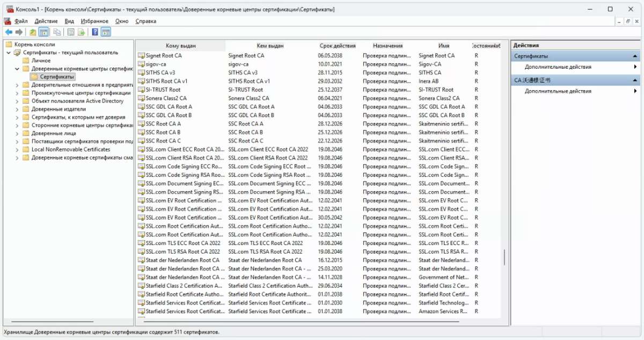The width and height of the screenshot is (644, 340).
Task: Click the Up one level folder icon
Action: [33, 32]
